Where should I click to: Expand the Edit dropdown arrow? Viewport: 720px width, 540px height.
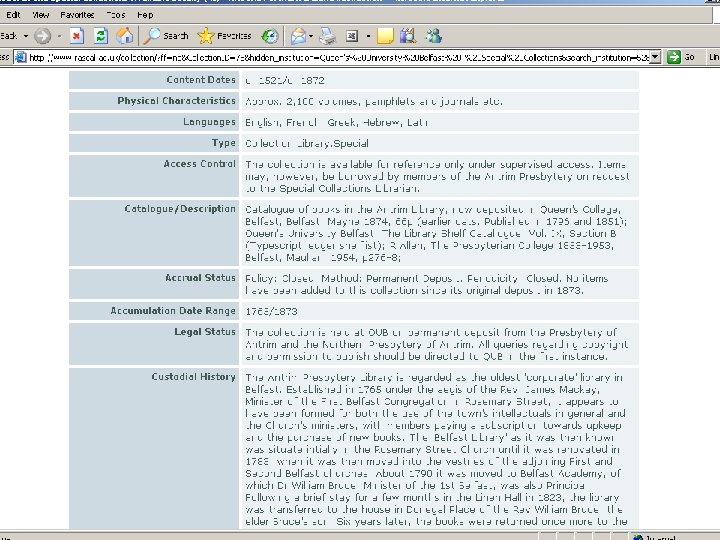pyautogui.click(x=368, y=35)
